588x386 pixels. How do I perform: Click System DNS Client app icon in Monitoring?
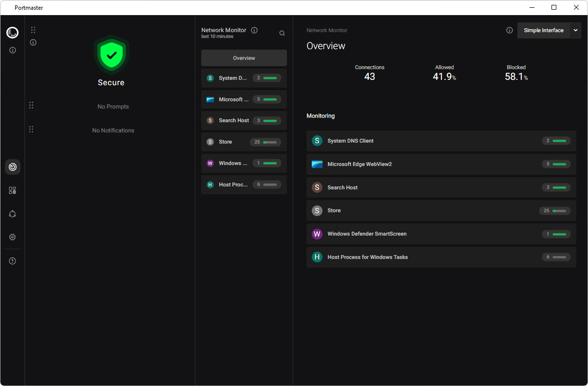tap(317, 141)
